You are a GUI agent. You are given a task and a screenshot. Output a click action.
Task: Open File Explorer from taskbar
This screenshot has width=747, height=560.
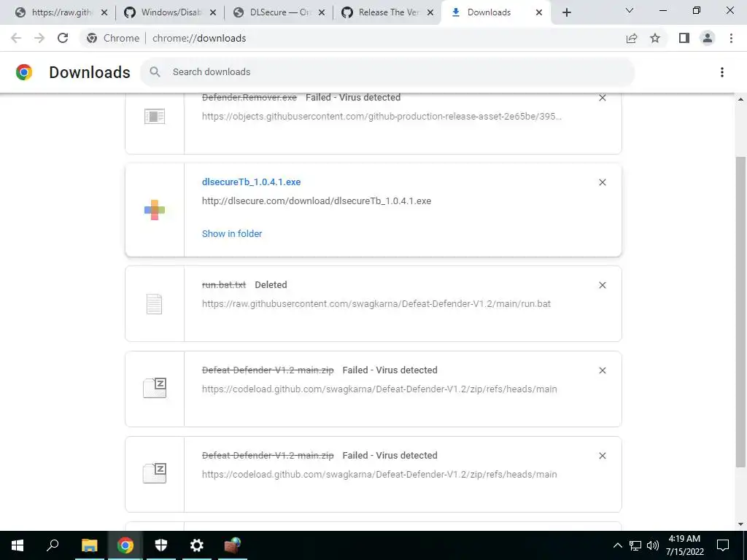(x=90, y=545)
